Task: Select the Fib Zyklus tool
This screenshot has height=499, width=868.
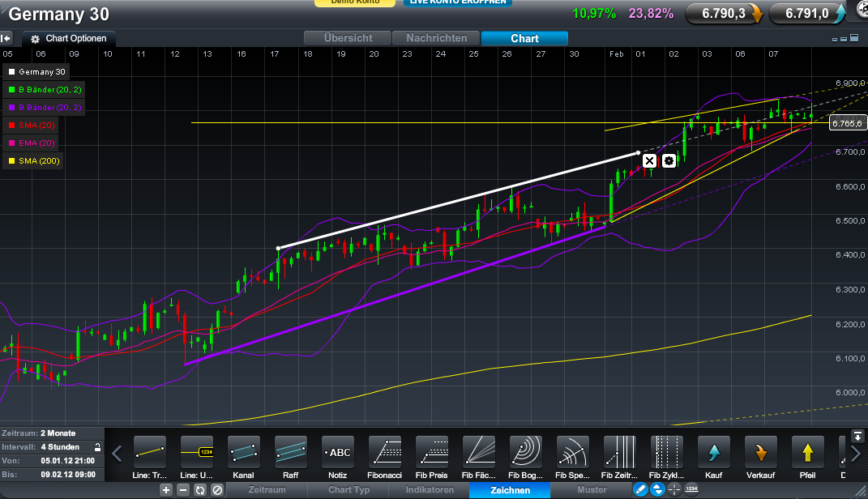Action: (666, 457)
